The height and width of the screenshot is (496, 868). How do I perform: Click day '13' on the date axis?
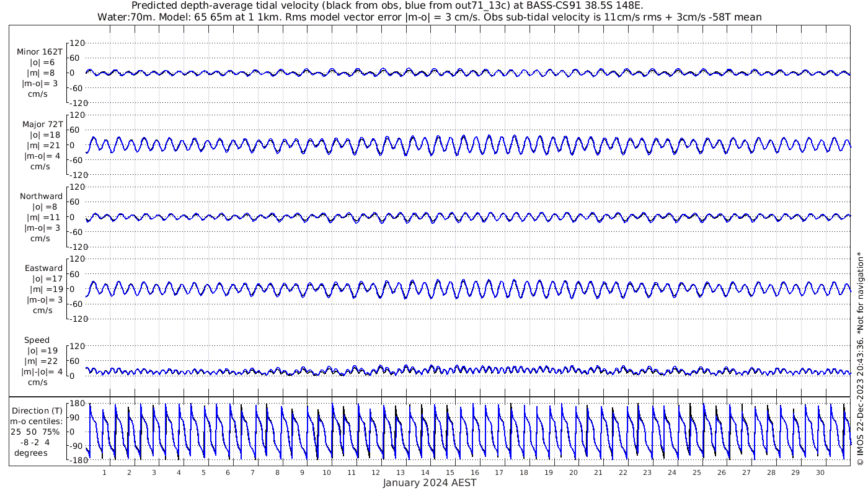[401, 472]
